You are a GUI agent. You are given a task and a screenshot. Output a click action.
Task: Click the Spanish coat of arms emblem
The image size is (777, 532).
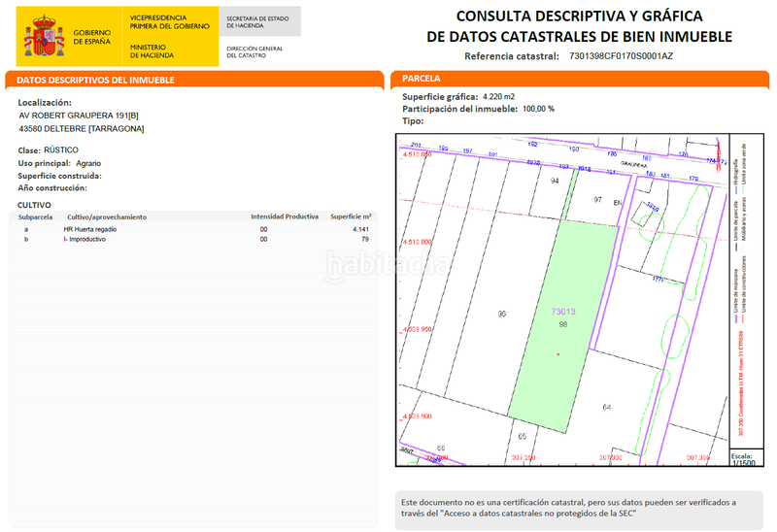(x=45, y=37)
